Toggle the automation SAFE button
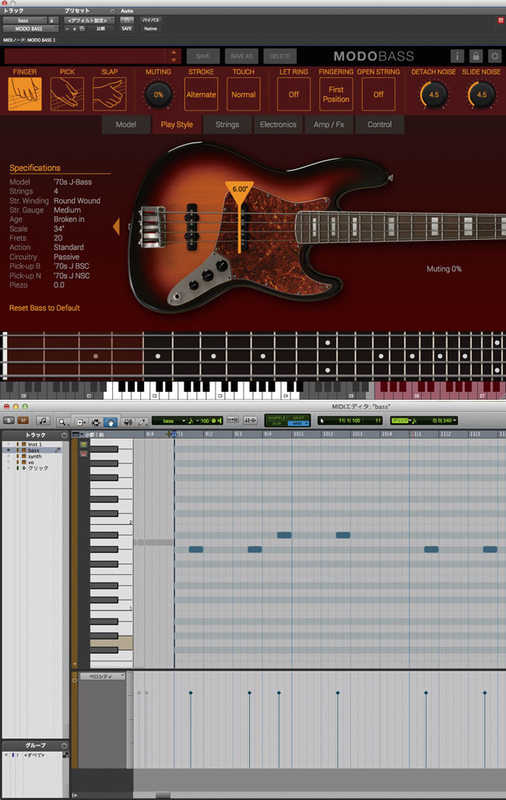The width and height of the screenshot is (506, 800). click(x=126, y=29)
